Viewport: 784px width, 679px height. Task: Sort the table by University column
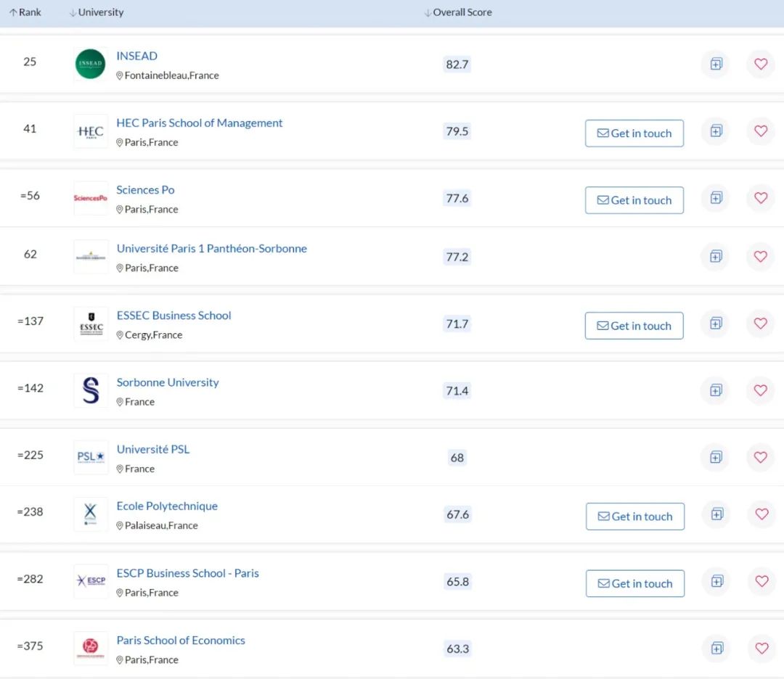(x=97, y=12)
